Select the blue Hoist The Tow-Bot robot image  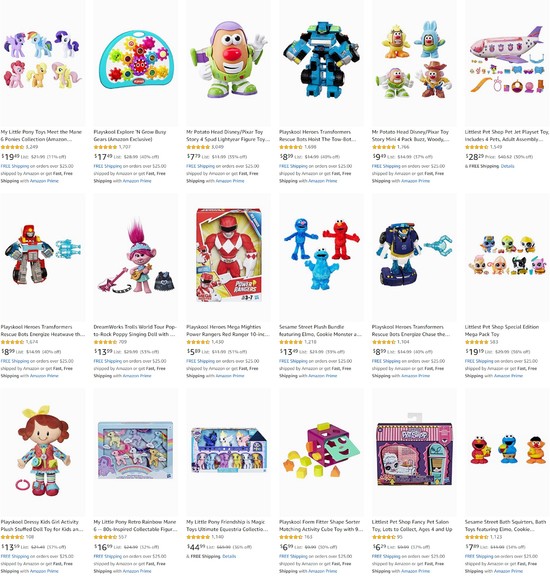[321, 60]
